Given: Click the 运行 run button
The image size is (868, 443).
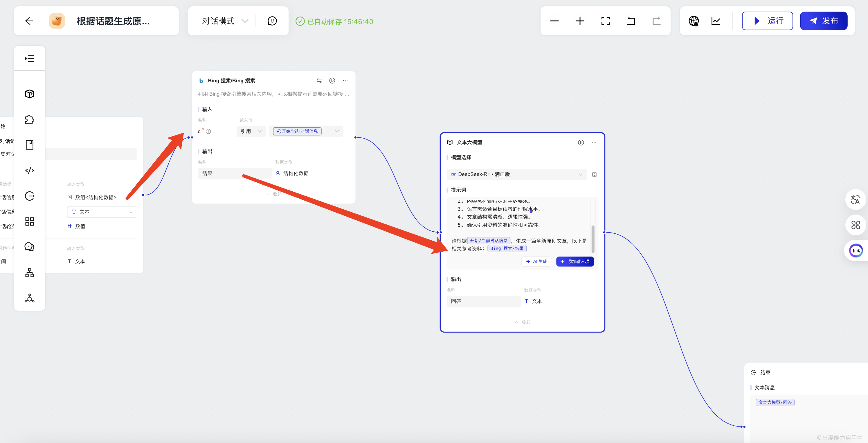Looking at the screenshot, I should pyautogui.click(x=767, y=21).
